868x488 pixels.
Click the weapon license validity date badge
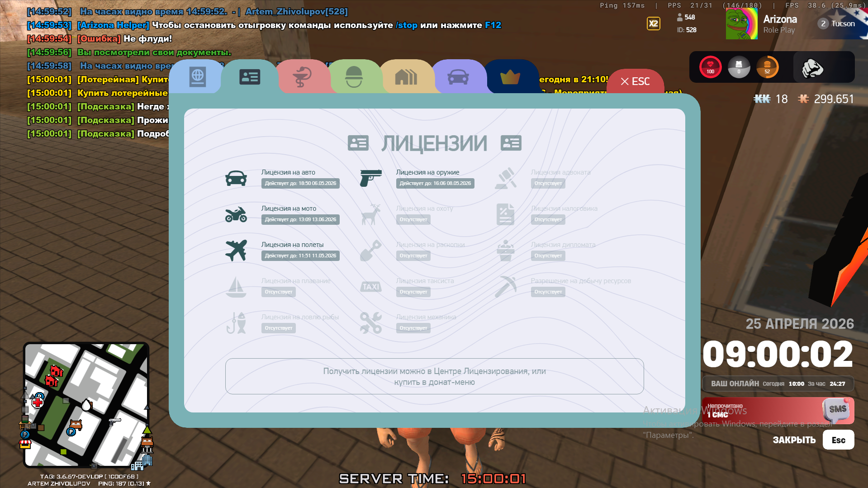pos(435,183)
